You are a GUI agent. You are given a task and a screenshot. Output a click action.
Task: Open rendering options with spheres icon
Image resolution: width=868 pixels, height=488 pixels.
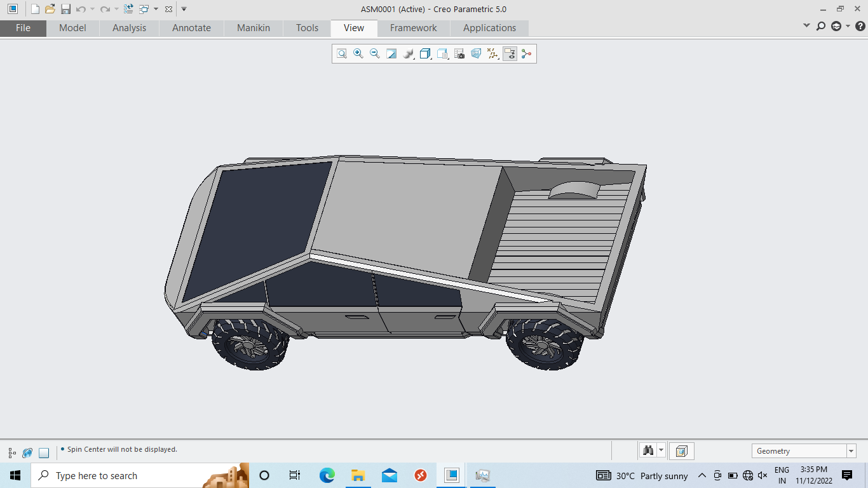click(409, 54)
